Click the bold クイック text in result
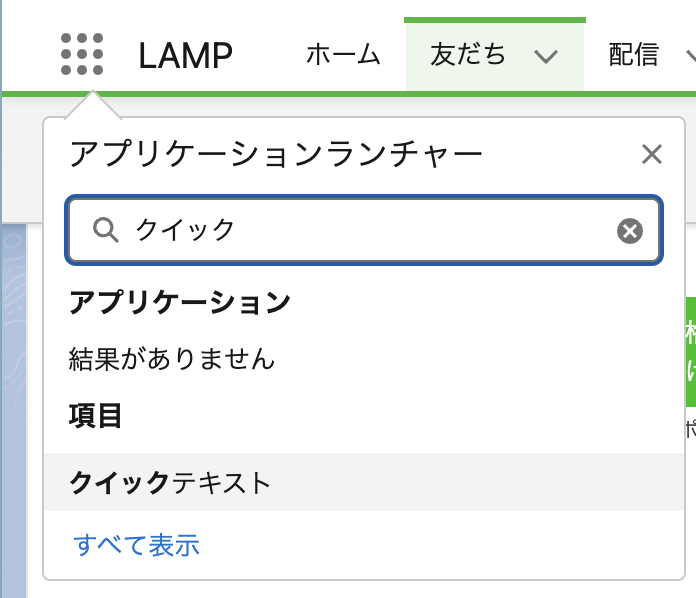This screenshot has height=598, width=696. [x=120, y=483]
